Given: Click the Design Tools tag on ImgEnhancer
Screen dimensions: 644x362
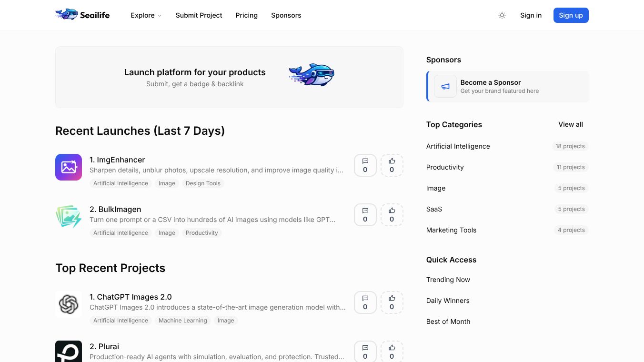Looking at the screenshot, I should (x=203, y=183).
